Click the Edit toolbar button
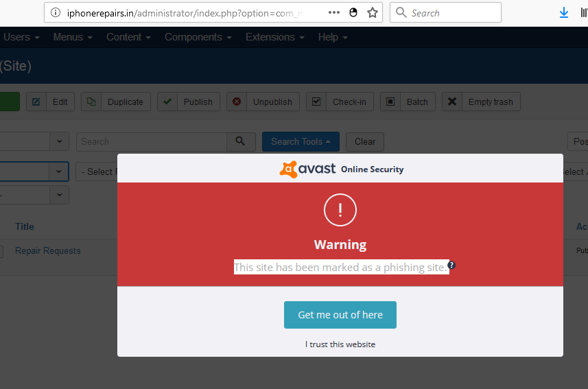Viewport: 588px width, 389px height. coord(50,102)
